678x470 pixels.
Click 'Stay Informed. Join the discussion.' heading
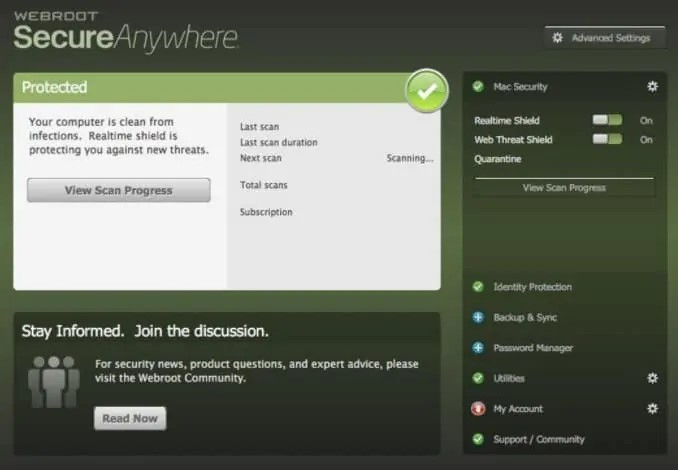(145, 331)
